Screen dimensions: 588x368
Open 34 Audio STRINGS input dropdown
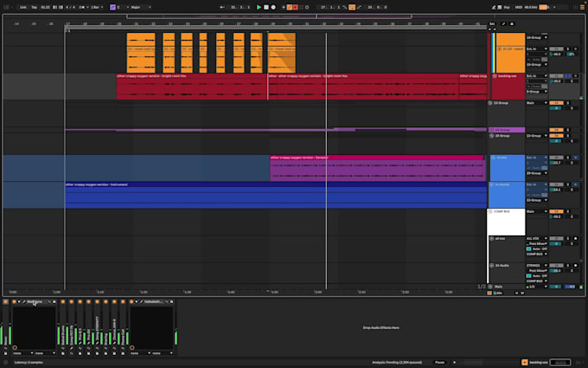(x=537, y=266)
